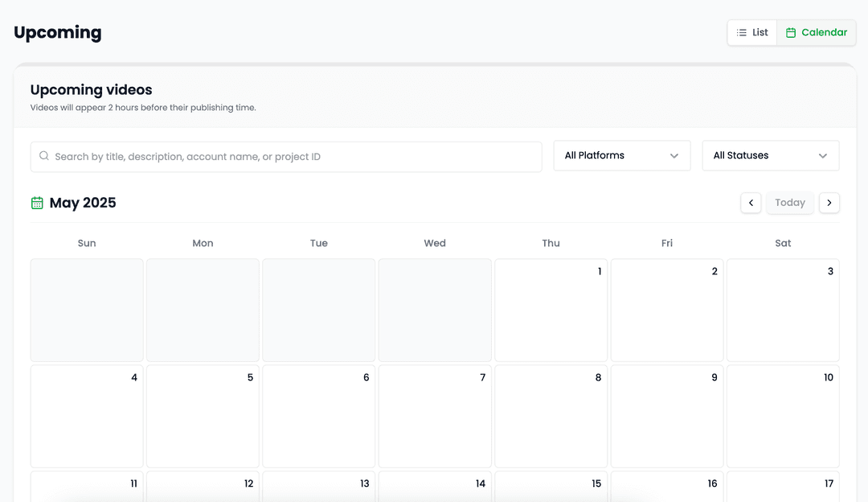Choose May 4 in the calendar

coord(87,417)
